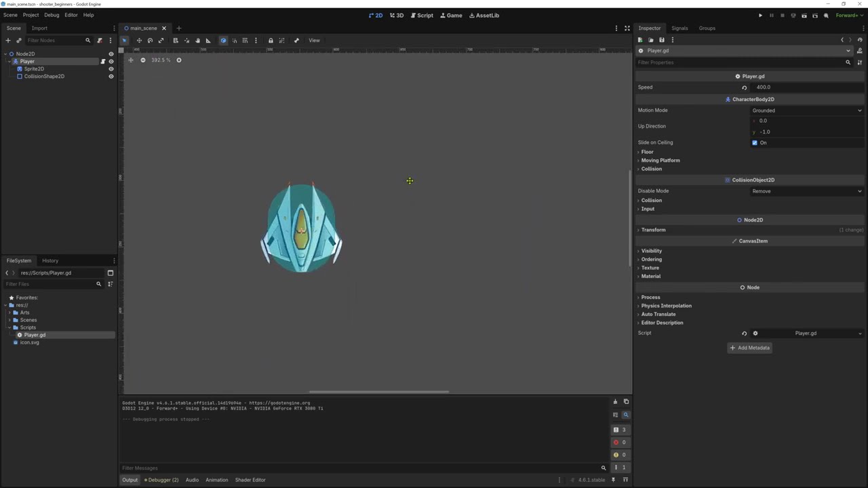Load an existing resource in Inspector
The image size is (868, 488).
coord(651,40)
